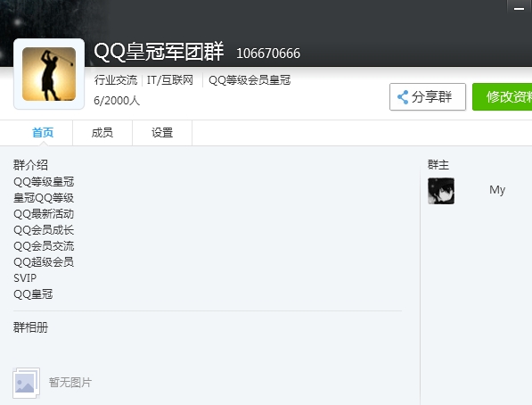Click the 行业交流 category tag
Viewport: 532px width, 405px height.
click(116, 80)
